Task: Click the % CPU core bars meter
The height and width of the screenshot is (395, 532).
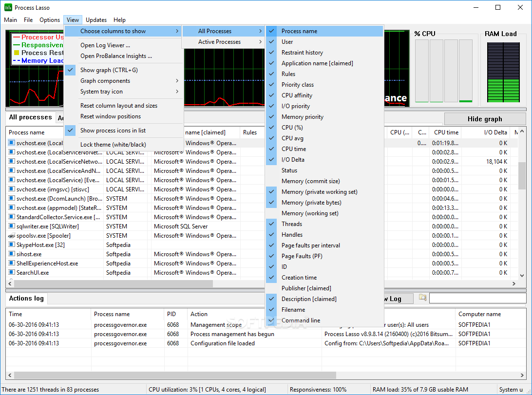Action: point(444,71)
